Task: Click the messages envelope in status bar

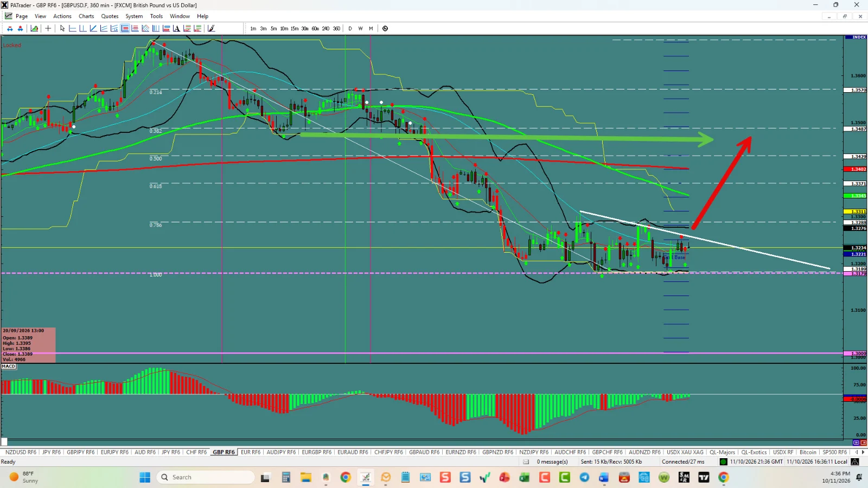Action: (x=526, y=462)
